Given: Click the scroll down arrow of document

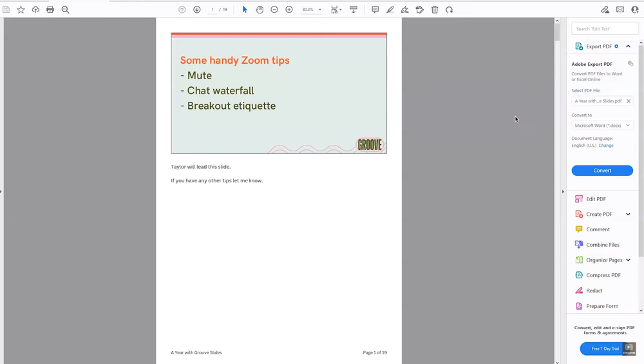Looking at the screenshot, I should pos(557,362).
